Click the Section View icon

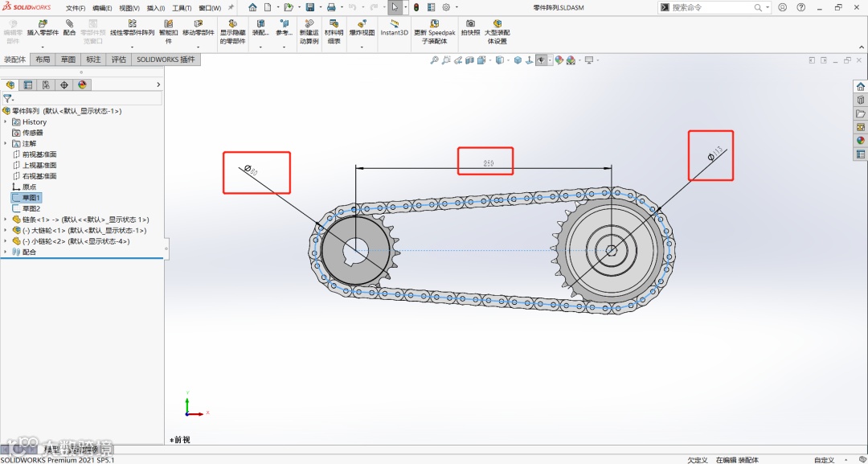tap(470, 60)
